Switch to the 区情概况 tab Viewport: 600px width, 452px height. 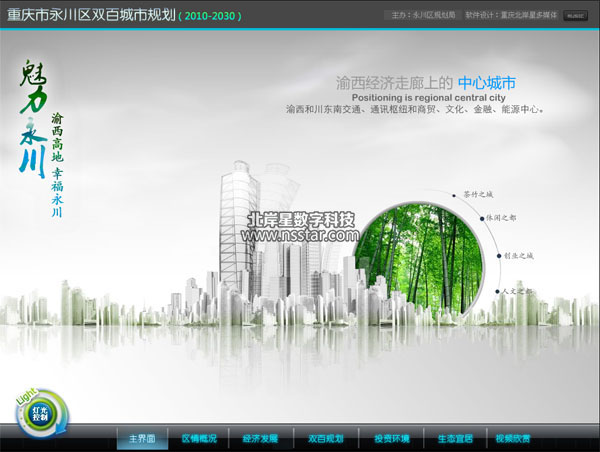(x=199, y=438)
